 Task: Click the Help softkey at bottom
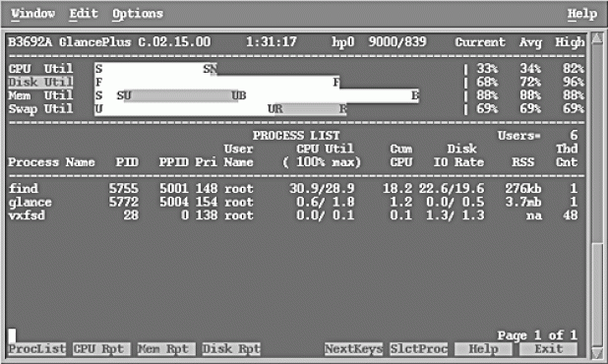click(483, 349)
